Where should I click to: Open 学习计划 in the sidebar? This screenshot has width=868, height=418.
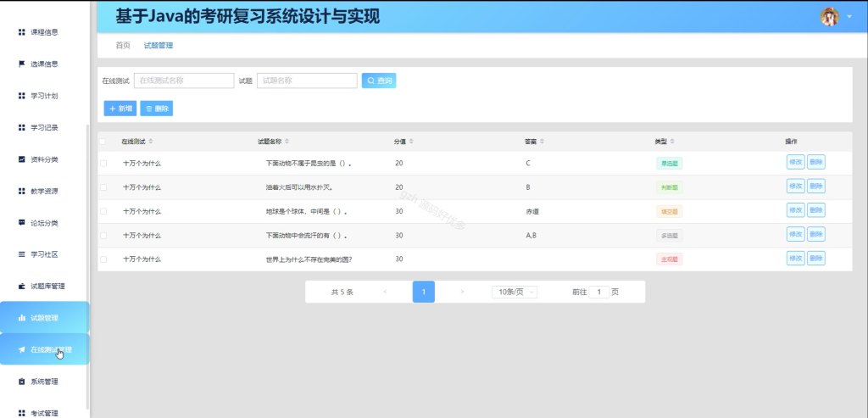[44, 96]
